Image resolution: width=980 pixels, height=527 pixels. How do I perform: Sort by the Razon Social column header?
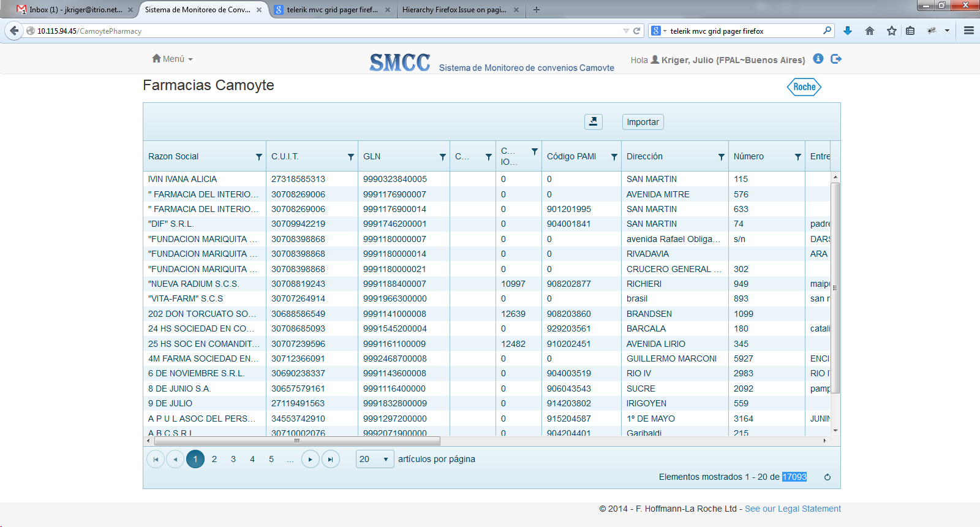pos(173,156)
